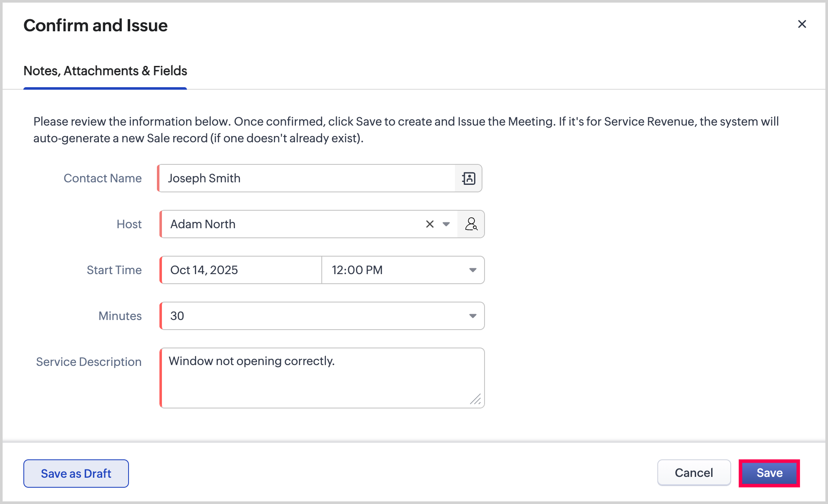Open the 12:00 PM time selector
Image resolution: width=828 pixels, height=504 pixels.
pyautogui.click(x=392, y=270)
